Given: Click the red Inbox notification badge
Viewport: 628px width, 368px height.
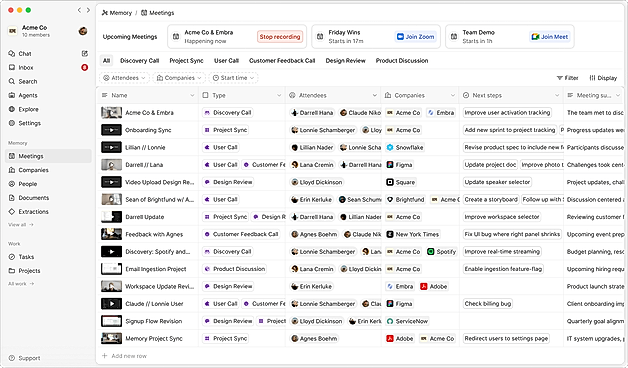Looking at the screenshot, I should pos(85,67).
